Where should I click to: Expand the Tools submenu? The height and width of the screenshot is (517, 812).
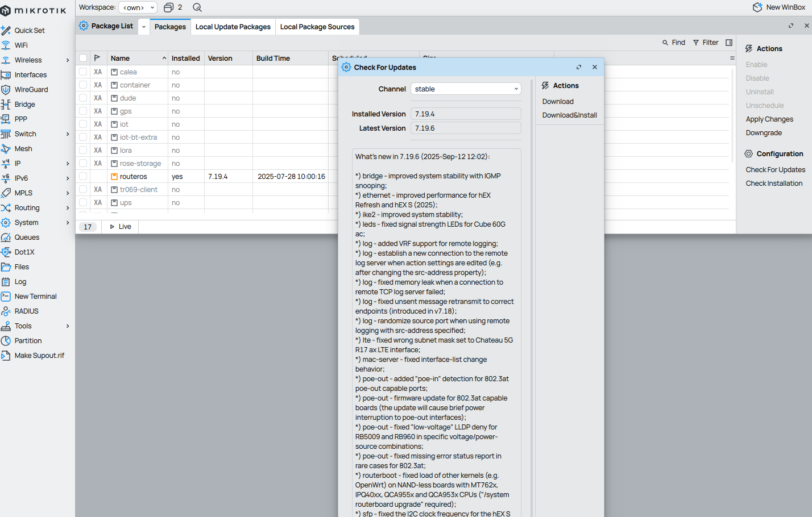tap(68, 326)
